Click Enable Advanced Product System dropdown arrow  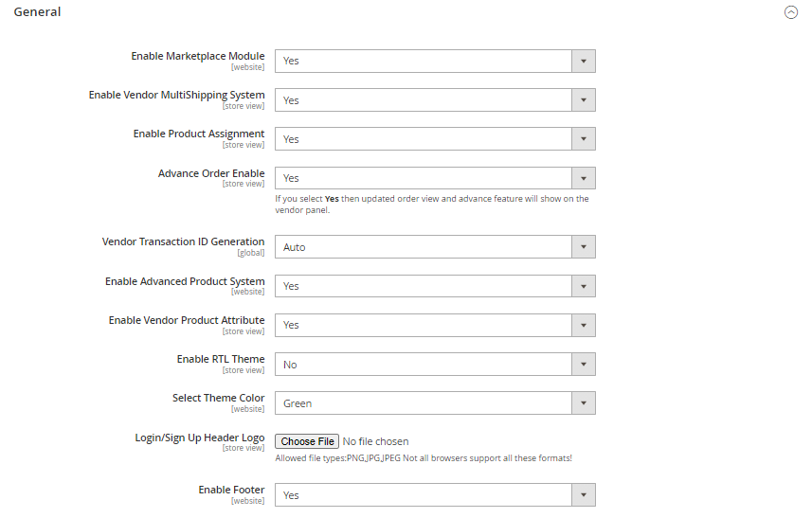[584, 286]
